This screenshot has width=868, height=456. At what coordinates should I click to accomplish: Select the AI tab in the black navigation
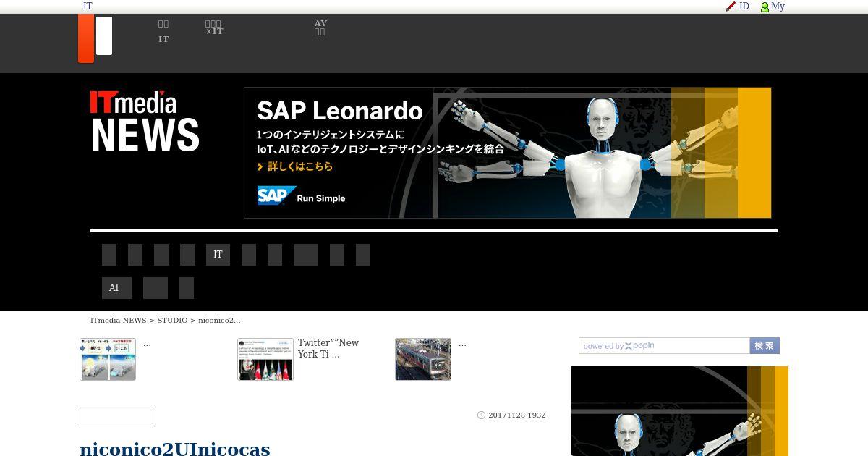point(116,288)
